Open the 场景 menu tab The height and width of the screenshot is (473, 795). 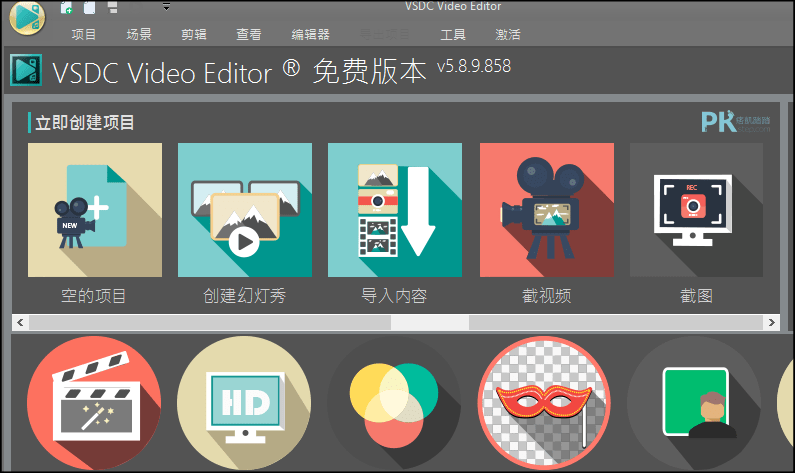[139, 34]
